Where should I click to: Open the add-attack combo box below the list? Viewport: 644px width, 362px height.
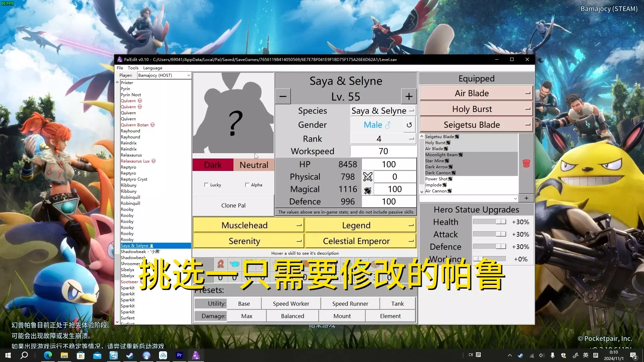[469, 198]
